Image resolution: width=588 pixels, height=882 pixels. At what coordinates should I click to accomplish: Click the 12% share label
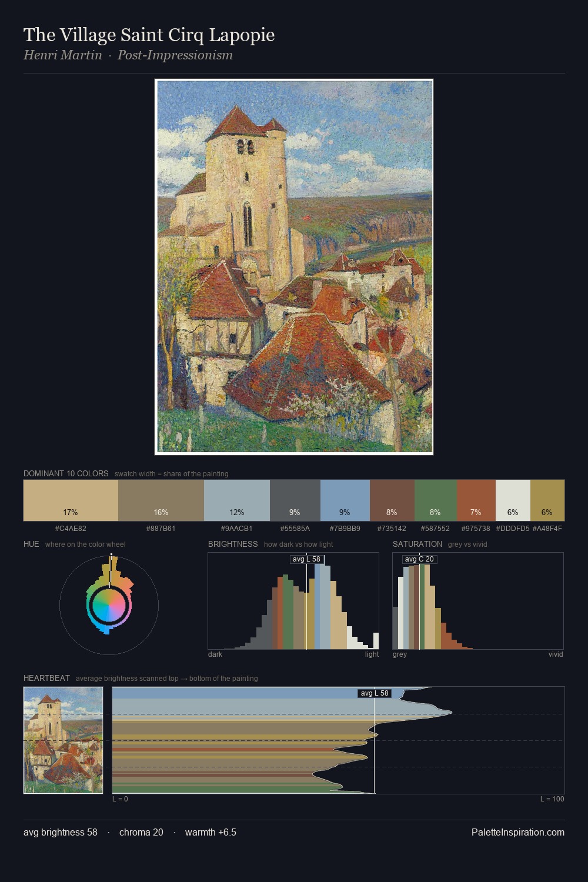tap(237, 512)
